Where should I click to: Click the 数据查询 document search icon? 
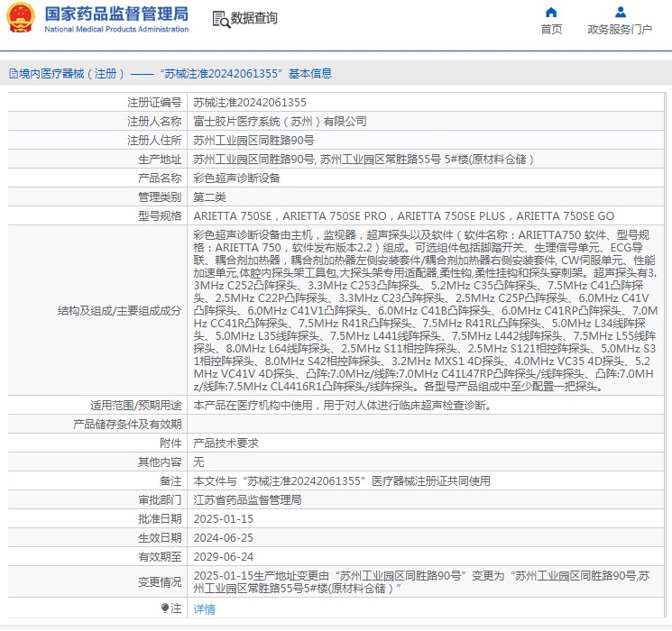(220, 19)
